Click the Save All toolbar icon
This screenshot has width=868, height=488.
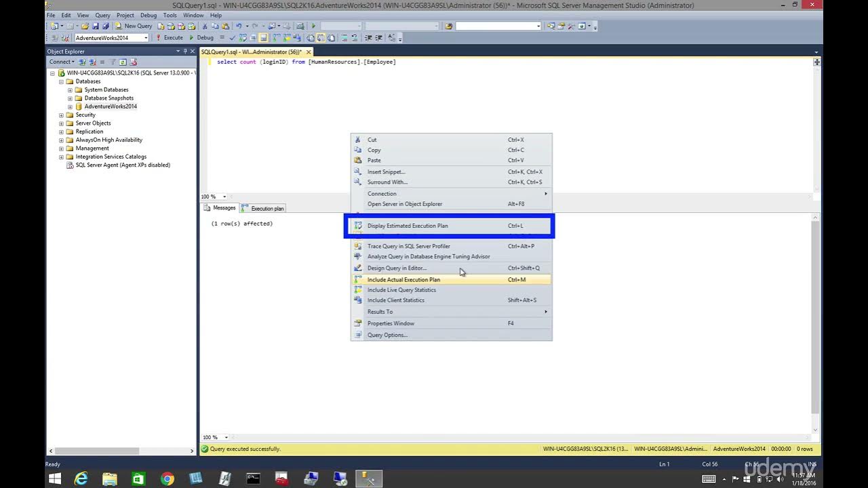(x=106, y=26)
